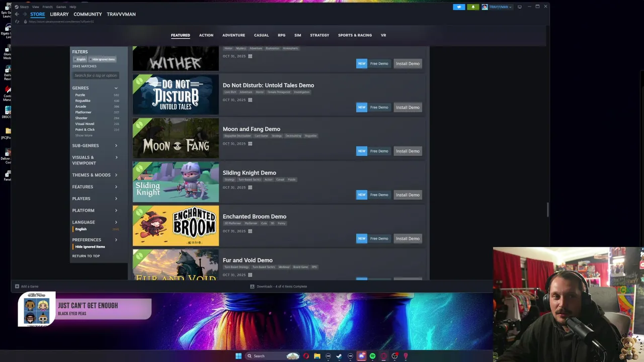Click the store page vertical scrollbar thumb
Screen dimensions: 644x362
pyautogui.click(x=547, y=210)
